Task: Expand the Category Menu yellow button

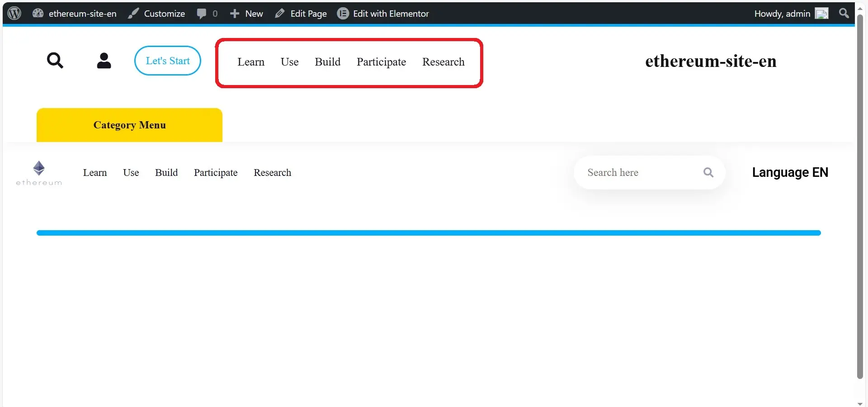Action: [129, 125]
